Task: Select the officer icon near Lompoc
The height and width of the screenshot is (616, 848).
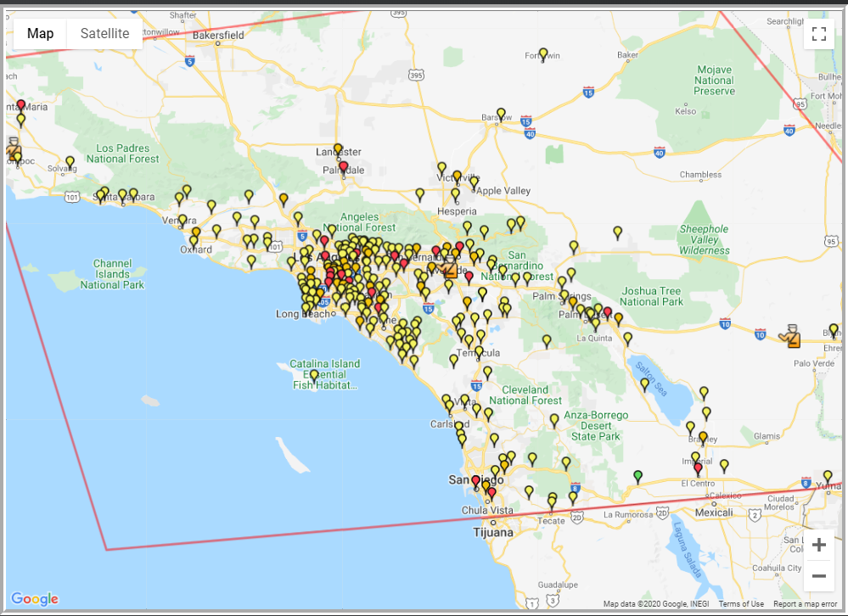Action: [13, 148]
